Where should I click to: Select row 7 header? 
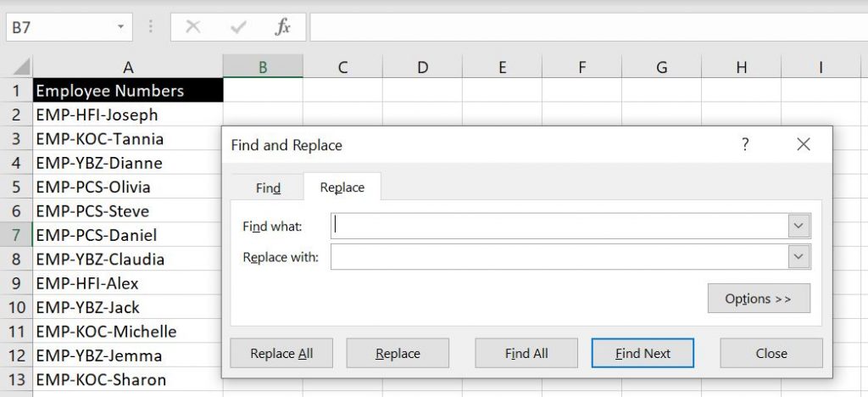coord(16,235)
